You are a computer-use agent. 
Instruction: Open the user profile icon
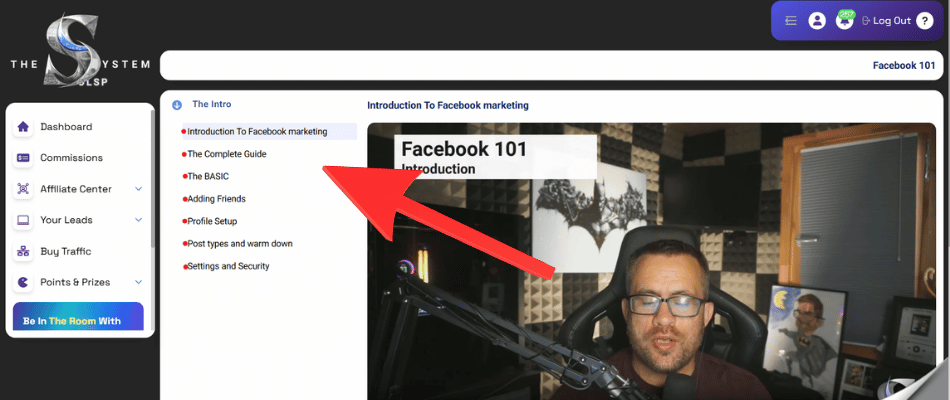point(817,21)
